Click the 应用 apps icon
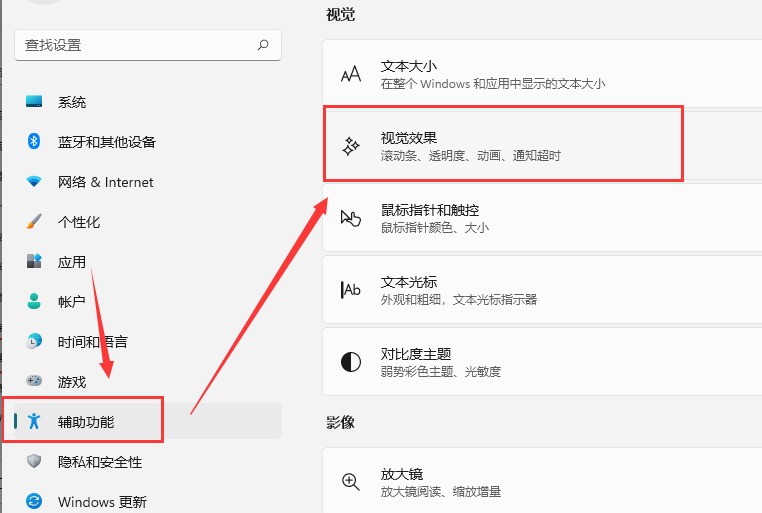Viewport: 762px width, 513px height. point(34,261)
